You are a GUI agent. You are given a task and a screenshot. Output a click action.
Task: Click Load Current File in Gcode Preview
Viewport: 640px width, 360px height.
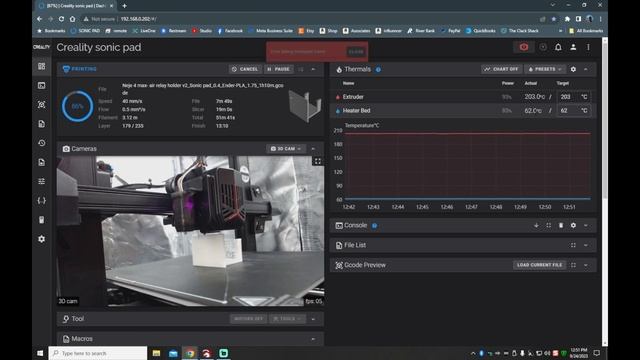(539, 265)
